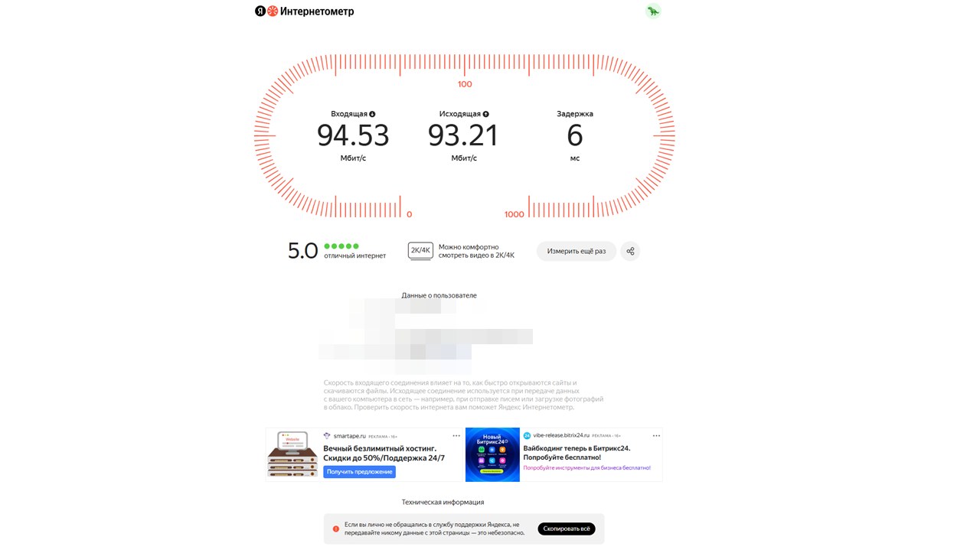980x550 pixels.
Task: Open options menu of Bitrix24 ad
Action: (x=656, y=435)
